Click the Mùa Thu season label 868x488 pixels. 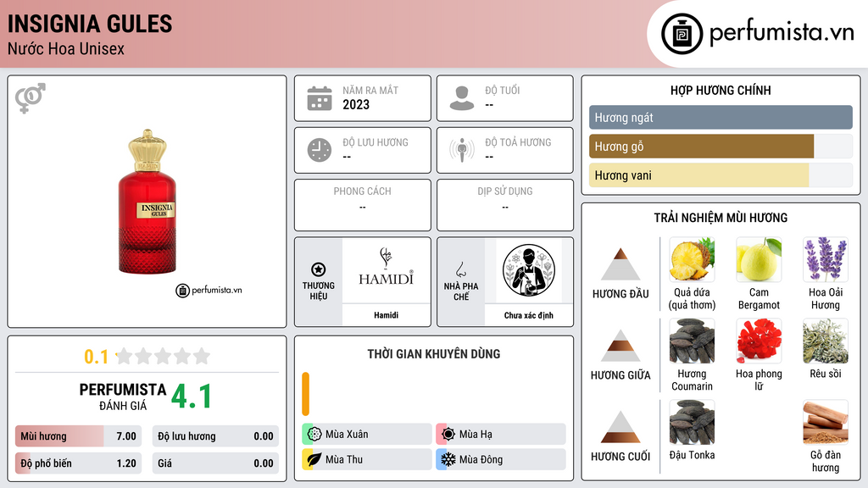click(344, 459)
